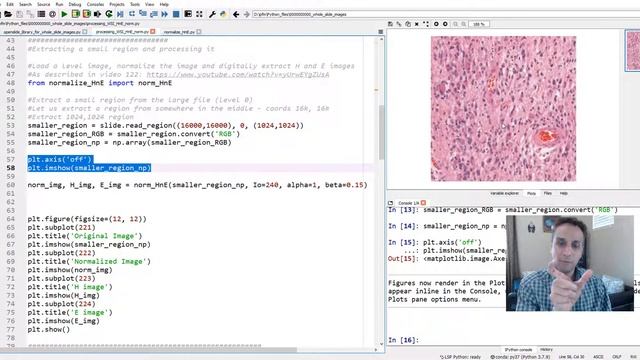Image resolution: width=640 pixels, height=360 pixels.
Task: Open the Consoles menu
Action: click(x=96, y=4)
